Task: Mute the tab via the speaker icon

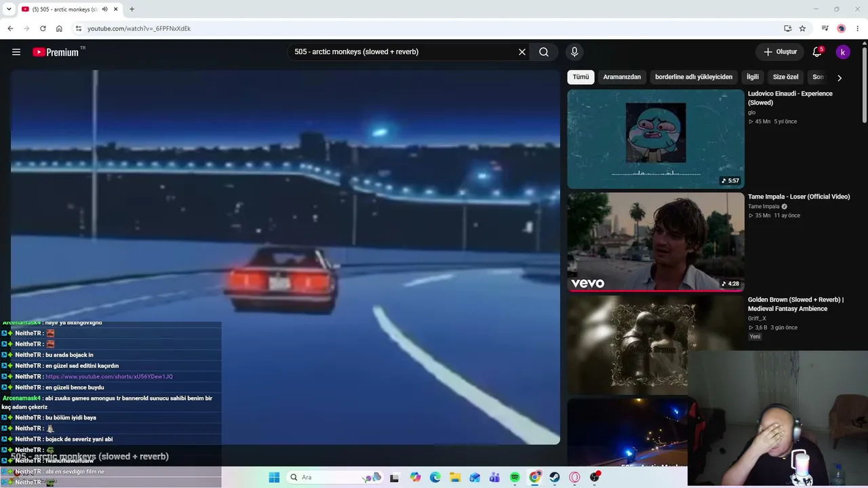Action: pos(104,9)
